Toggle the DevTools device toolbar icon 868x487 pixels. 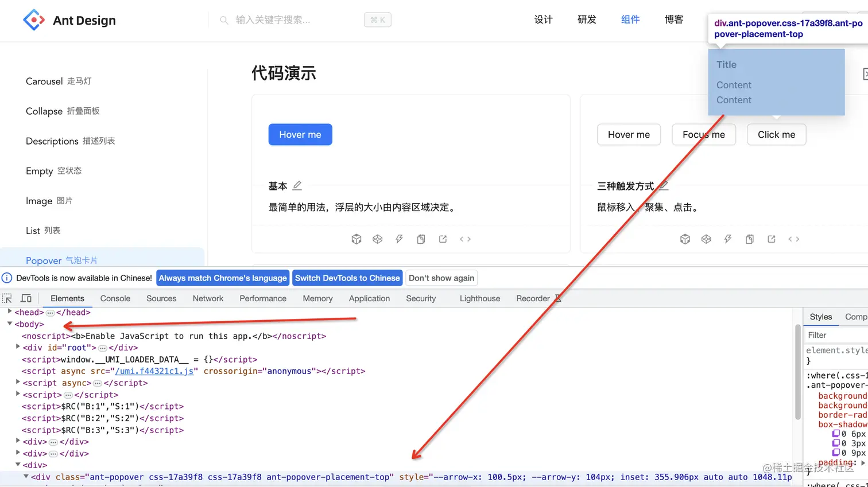pos(26,298)
